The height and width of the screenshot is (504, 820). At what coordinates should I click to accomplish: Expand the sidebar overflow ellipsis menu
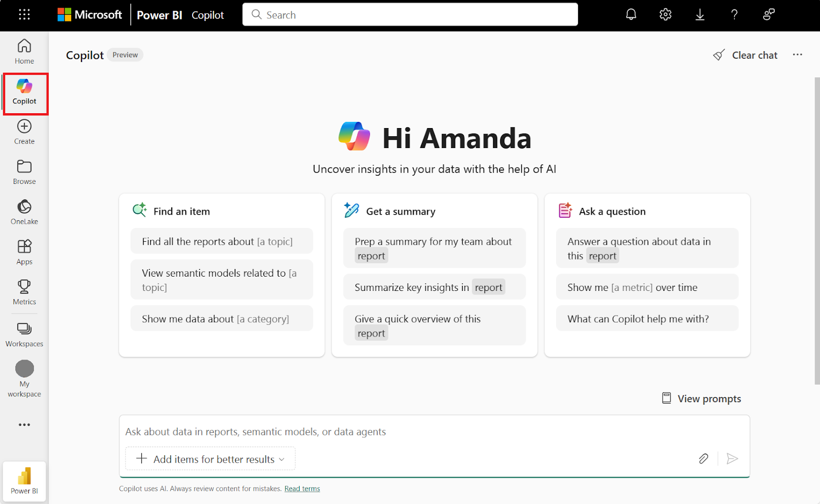pos(24,424)
